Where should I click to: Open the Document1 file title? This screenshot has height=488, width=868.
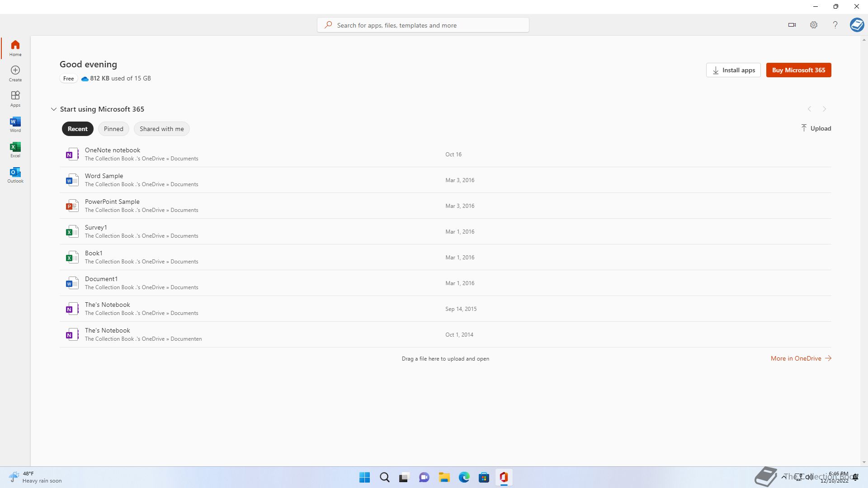(x=101, y=279)
